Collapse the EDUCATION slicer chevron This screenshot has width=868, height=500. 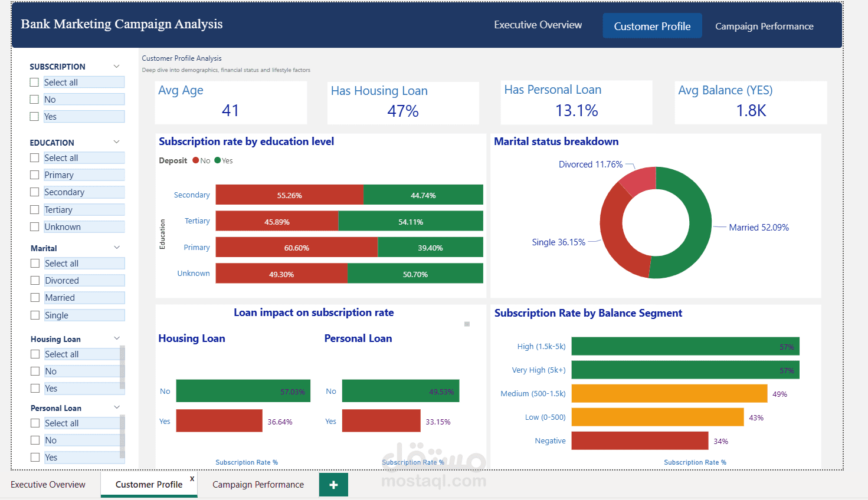117,142
